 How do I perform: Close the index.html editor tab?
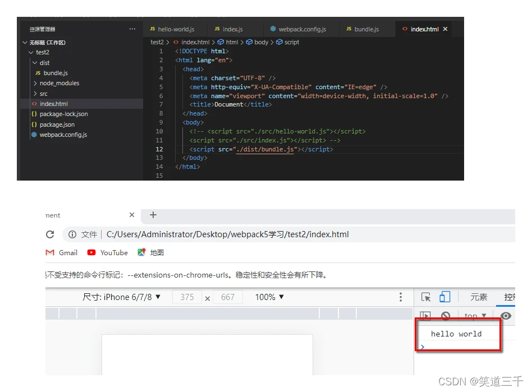click(x=445, y=29)
